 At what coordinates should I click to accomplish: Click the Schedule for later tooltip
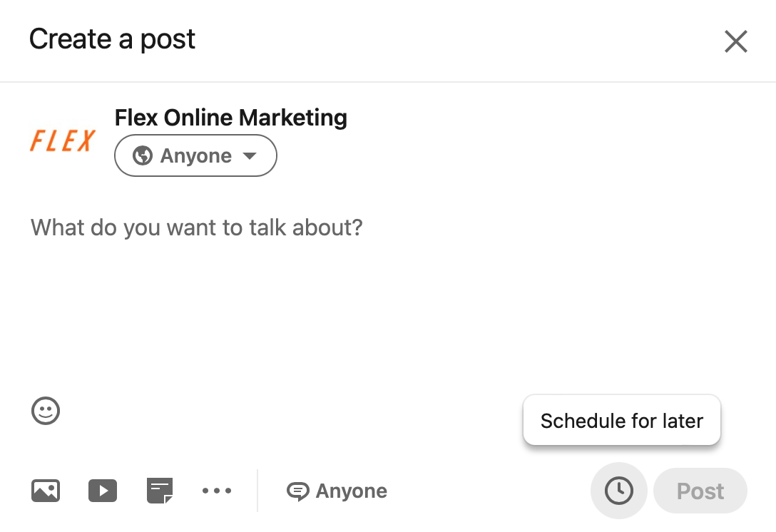(x=622, y=421)
